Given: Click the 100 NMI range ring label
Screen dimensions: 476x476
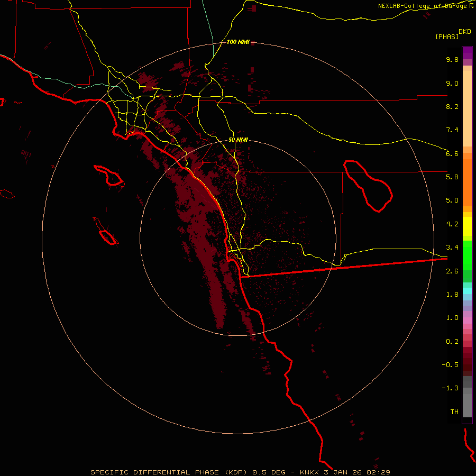Looking at the screenshot, I should [238, 42].
